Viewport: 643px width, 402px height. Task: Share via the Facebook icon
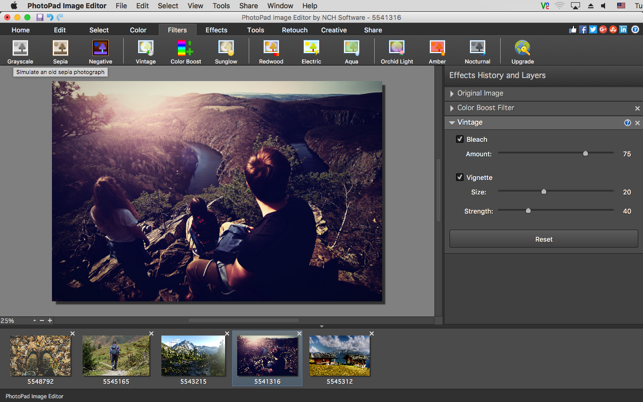583,30
